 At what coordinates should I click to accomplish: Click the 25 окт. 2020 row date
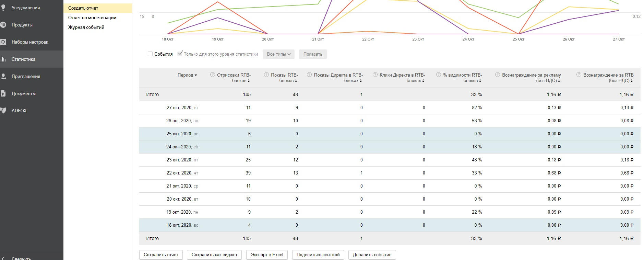(182, 134)
